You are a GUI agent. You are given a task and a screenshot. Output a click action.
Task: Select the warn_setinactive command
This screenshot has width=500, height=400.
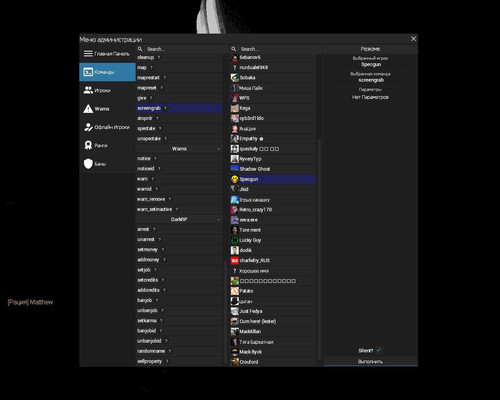click(x=179, y=209)
